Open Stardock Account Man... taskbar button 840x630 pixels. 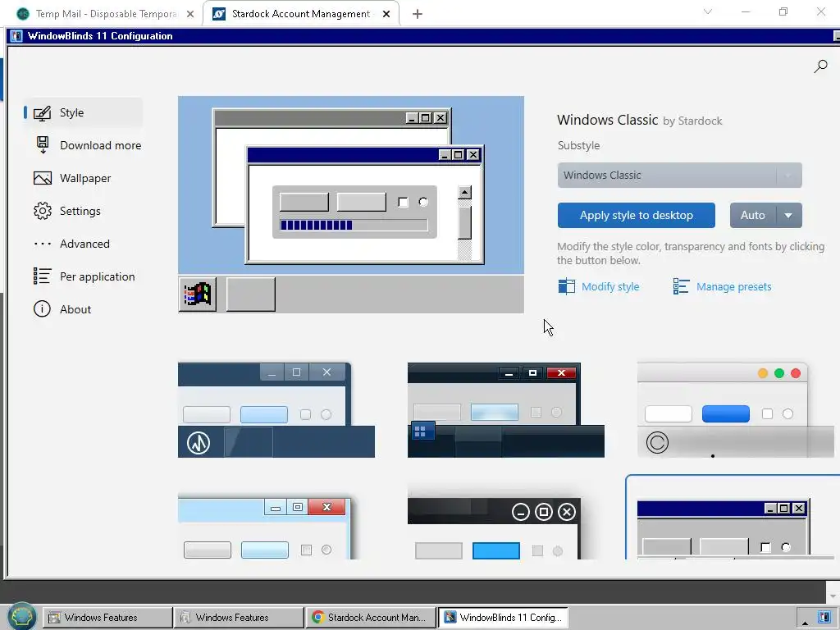pyautogui.click(x=371, y=618)
